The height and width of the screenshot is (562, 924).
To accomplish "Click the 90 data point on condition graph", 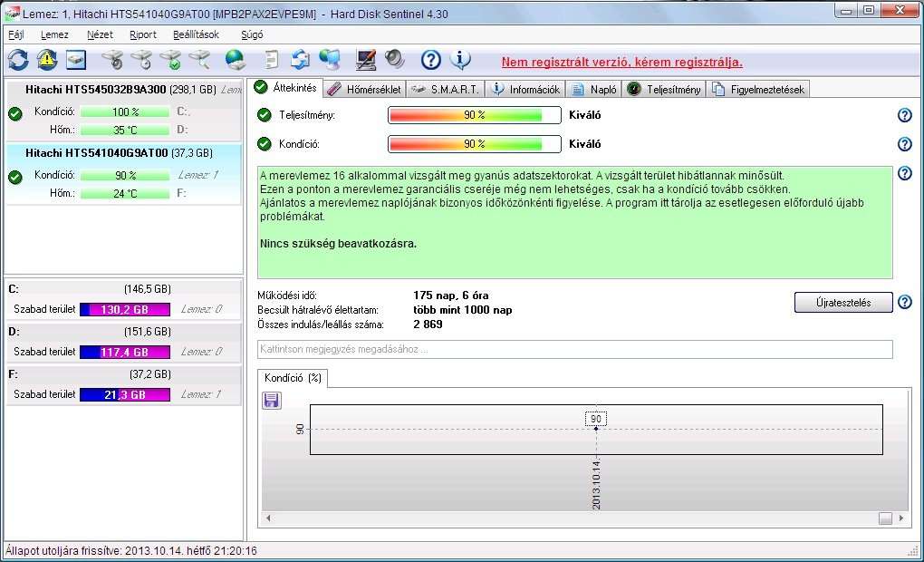I will [596, 428].
